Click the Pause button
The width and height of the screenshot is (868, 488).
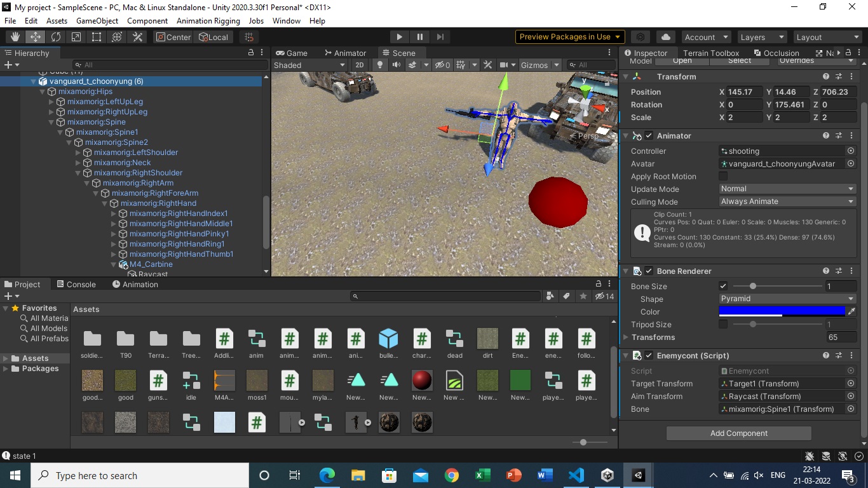419,37
